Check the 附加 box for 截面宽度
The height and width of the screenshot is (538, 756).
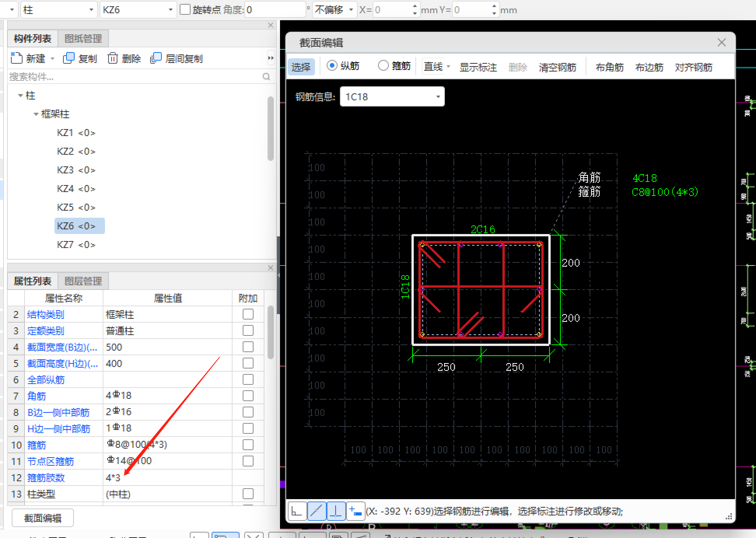(x=248, y=347)
